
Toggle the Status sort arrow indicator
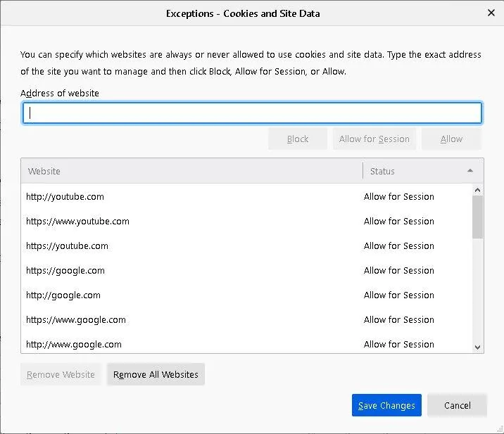click(x=470, y=171)
